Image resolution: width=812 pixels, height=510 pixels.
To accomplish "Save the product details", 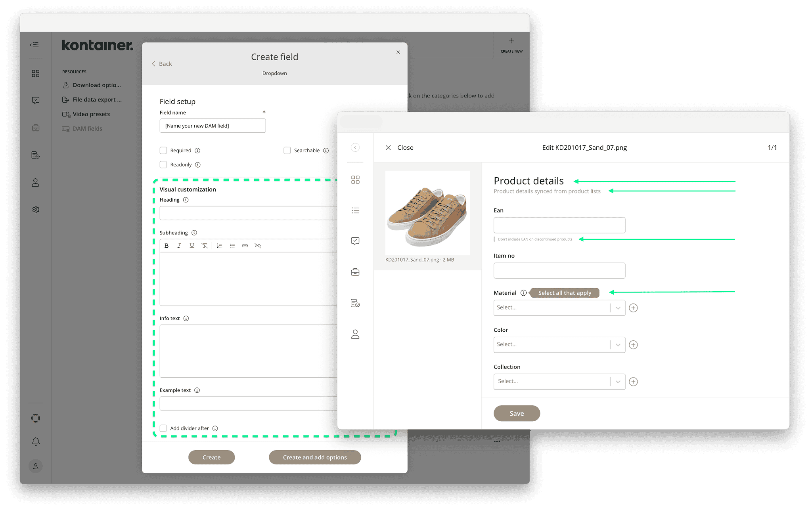I will 517,413.
